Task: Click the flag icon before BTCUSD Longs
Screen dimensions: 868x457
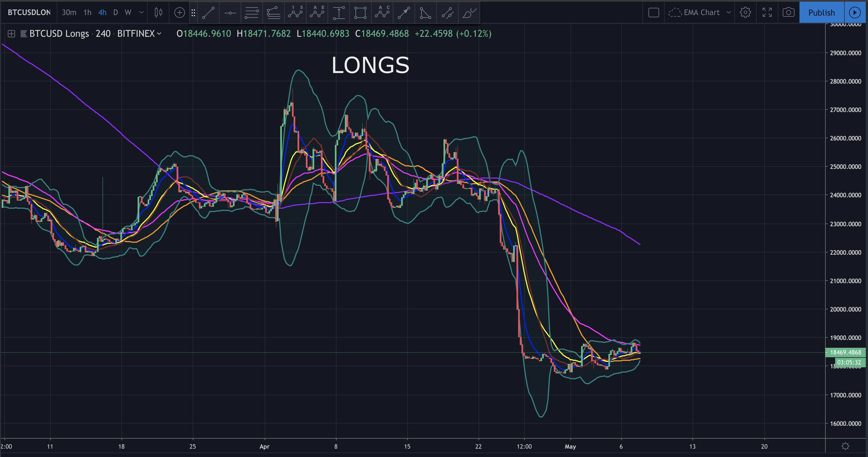Action: [24, 34]
